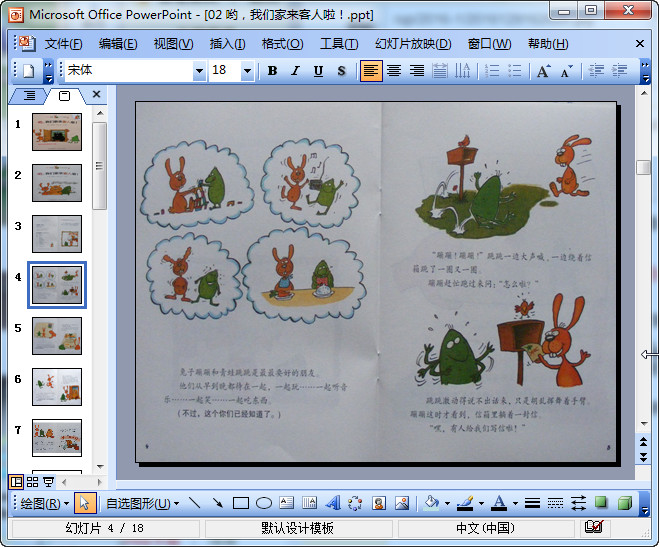Image resolution: width=659 pixels, height=547 pixels.
Task: Toggle bulleted list
Action: (515, 71)
